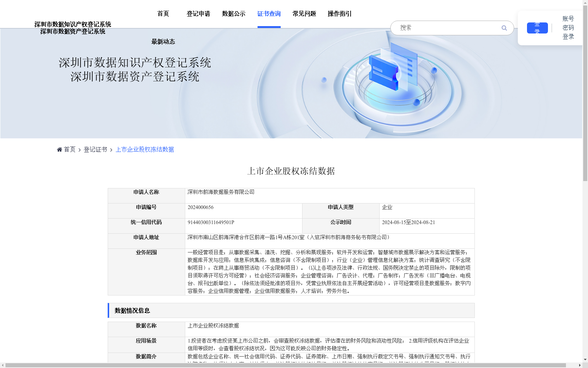
Task: Click the 数据名称 value cell
Action: [330, 329]
